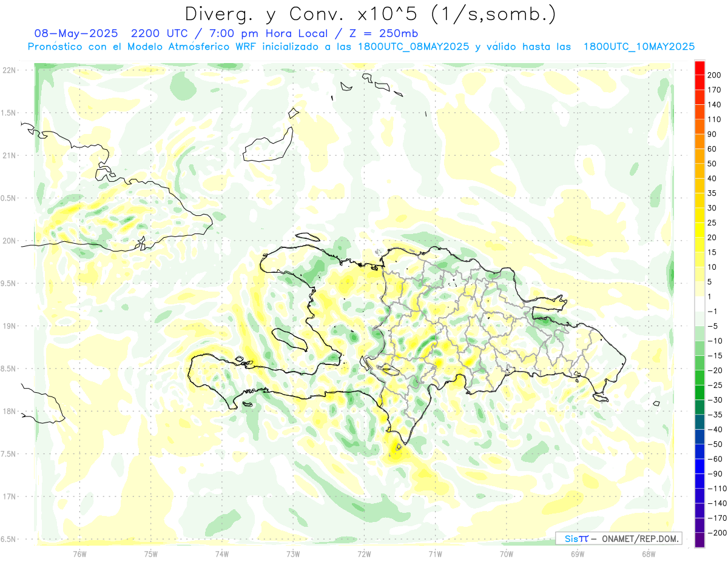Viewport: 728px width, 562px height.
Task: Click the "74W" longitude label
Action: click(x=222, y=554)
